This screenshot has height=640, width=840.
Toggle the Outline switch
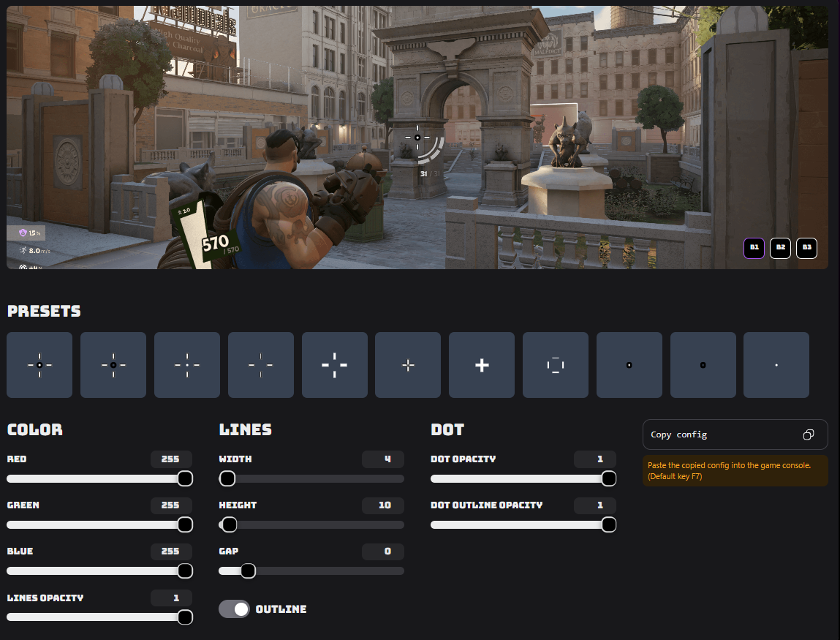[x=234, y=609]
